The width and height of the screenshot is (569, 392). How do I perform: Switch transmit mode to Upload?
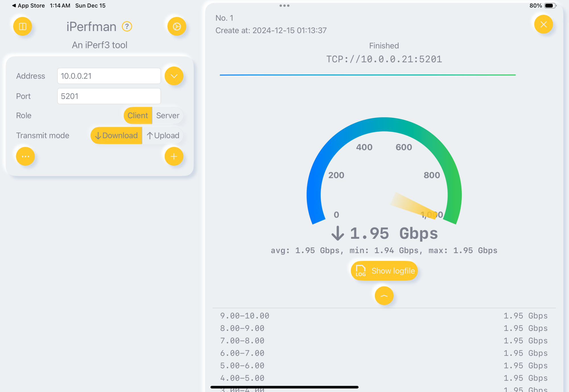coord(163,136)
